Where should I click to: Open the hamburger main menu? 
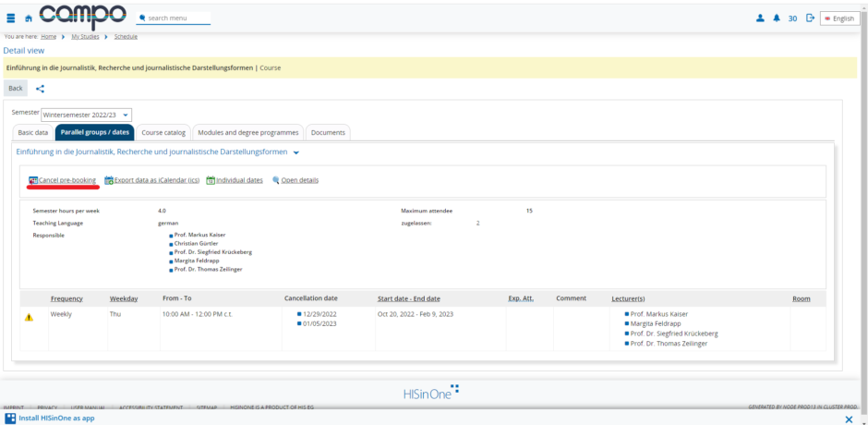coord(10,18)
